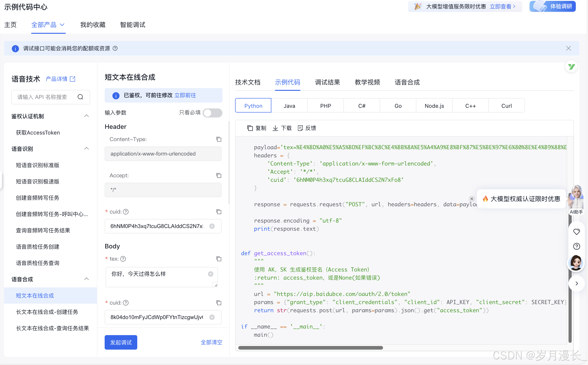
Task: Click the copy code icon
Action: 250,128
